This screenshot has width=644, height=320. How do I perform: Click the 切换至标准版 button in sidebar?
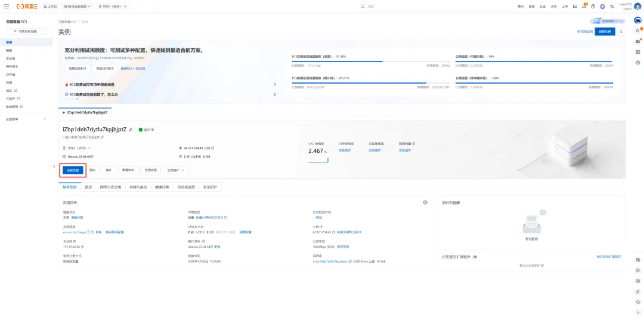tap(26, 31)
